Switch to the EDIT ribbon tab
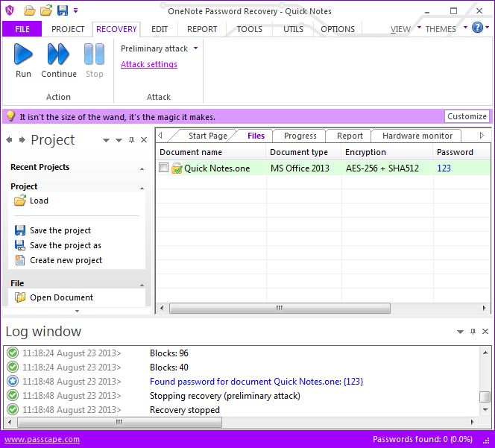The width and height of the screenshot is (495, 448). (160, 29)
